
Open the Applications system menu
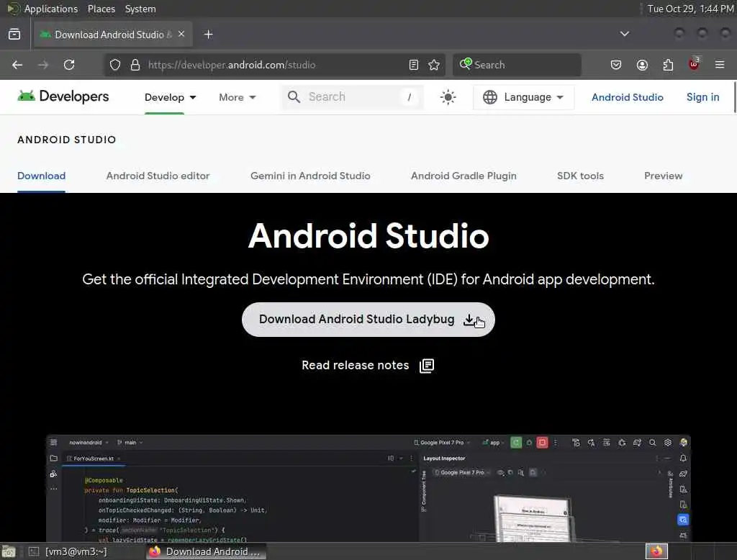pyautogui.click(x=51, y=9)
